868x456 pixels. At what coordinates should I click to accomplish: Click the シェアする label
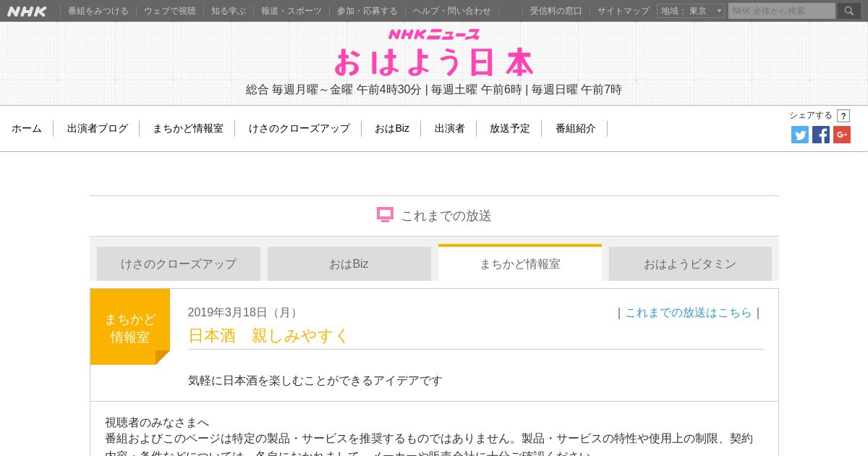[x=811, y=116]
